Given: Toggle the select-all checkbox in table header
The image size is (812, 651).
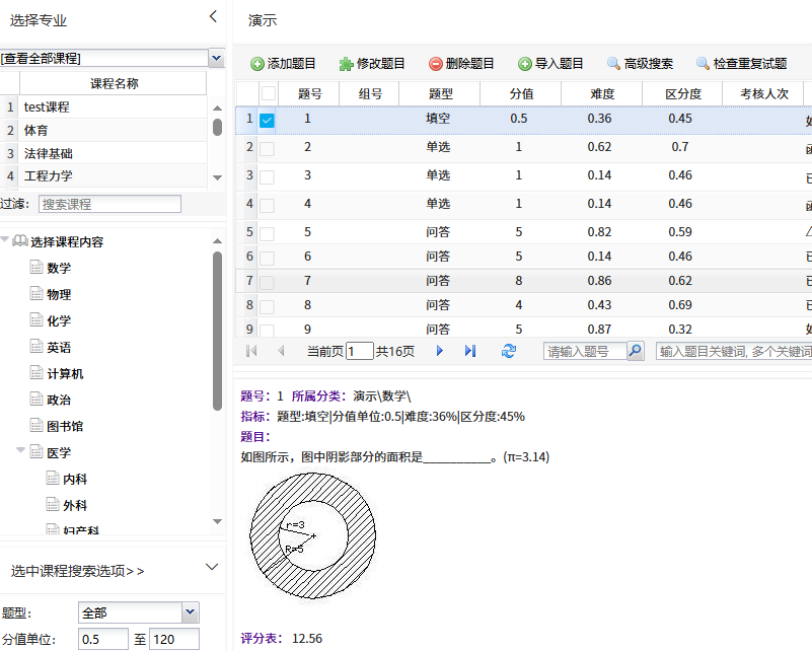Looking at the screenshot, I should point(267,94).
